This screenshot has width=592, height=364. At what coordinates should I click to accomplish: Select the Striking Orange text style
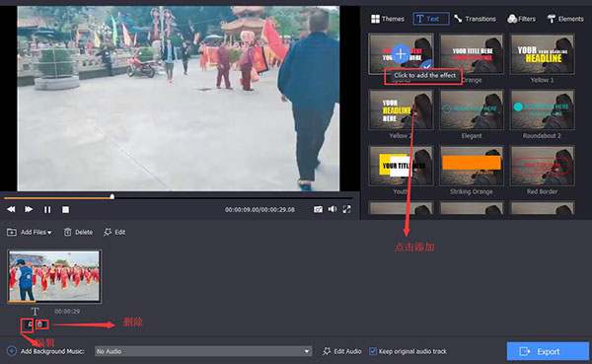click(x=472, y=166)
